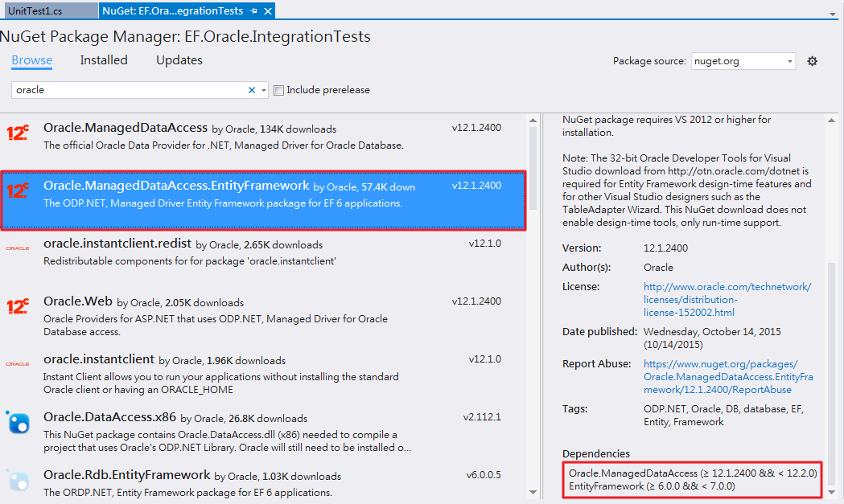Click the Dependencies heading
844x504 pixels.
(x=596, y=454)
